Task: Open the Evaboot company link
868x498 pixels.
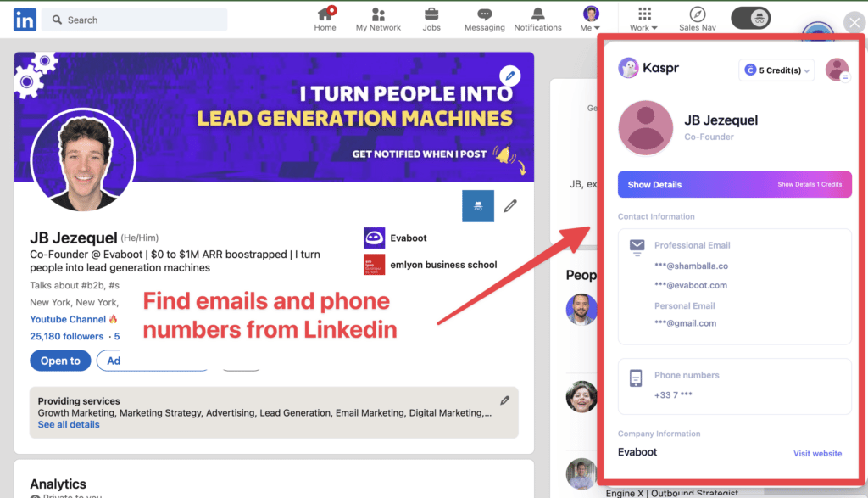Action: (409, 238)
